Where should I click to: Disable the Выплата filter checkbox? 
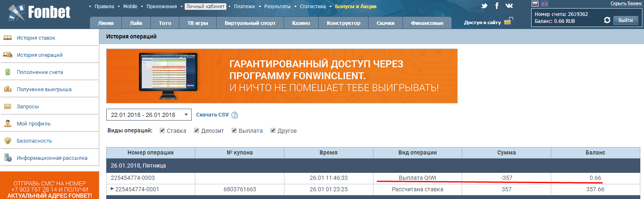point(234,130)
